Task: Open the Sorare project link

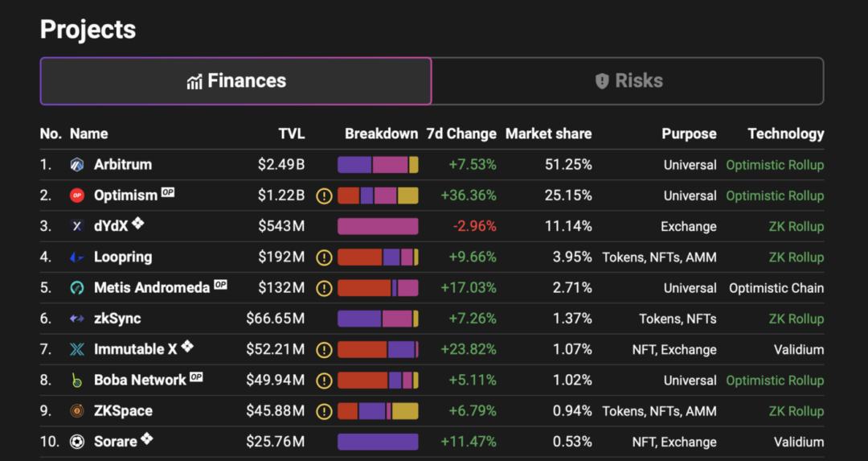Action: pos(115,442)
